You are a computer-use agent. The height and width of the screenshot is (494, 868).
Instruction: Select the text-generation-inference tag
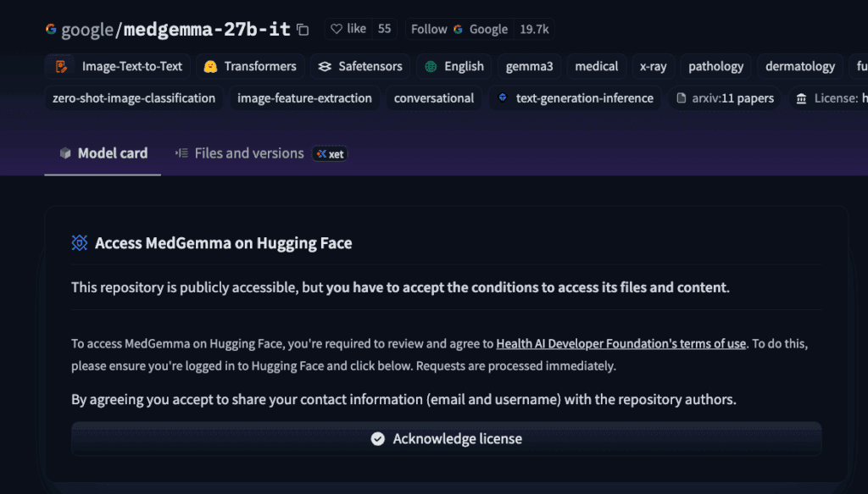pyautogui.click(x=575, y=98)
